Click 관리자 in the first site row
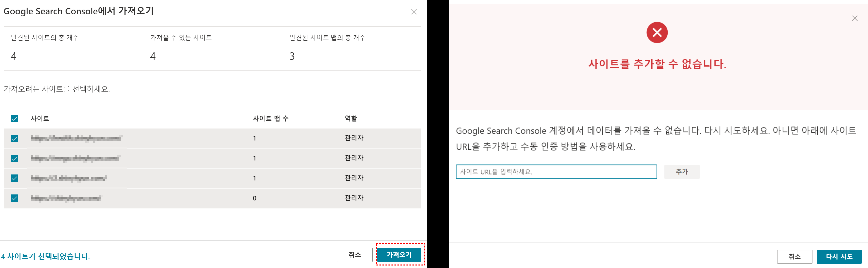Screen dimensions: 868x268 (x=354, y=138)
